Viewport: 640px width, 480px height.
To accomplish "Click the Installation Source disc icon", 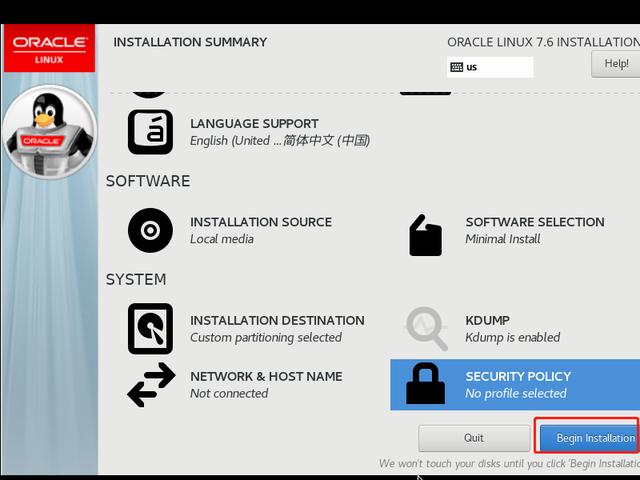I will pyautogui.click(x=150, y=230).
